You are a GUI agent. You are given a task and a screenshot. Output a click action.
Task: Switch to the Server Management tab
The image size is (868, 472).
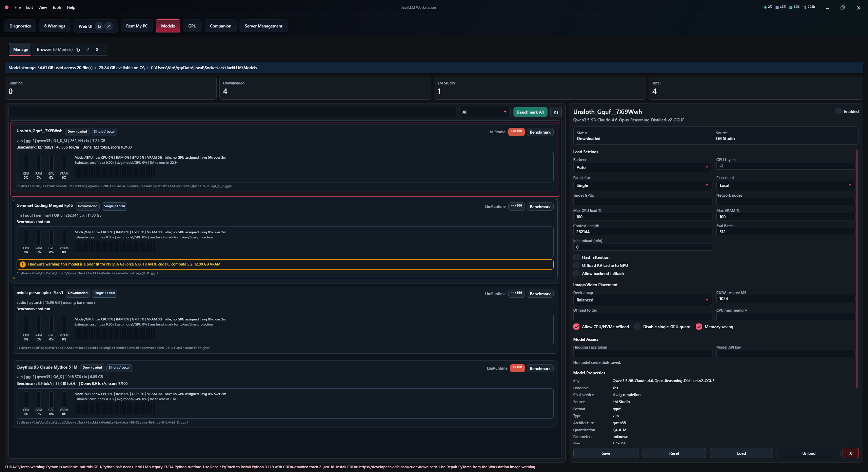coord(263,26)
